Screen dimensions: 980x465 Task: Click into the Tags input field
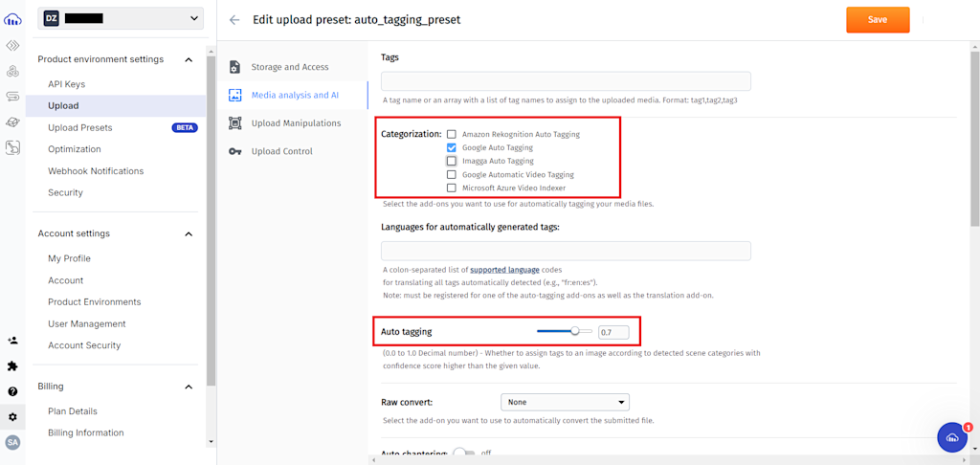click(566, 82)
